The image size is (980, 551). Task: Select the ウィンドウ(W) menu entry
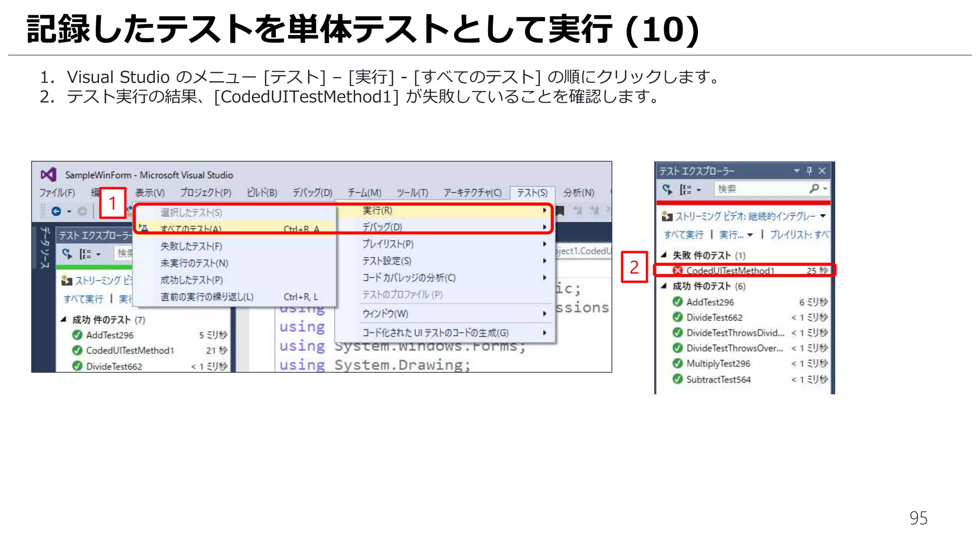pos(445,314)
